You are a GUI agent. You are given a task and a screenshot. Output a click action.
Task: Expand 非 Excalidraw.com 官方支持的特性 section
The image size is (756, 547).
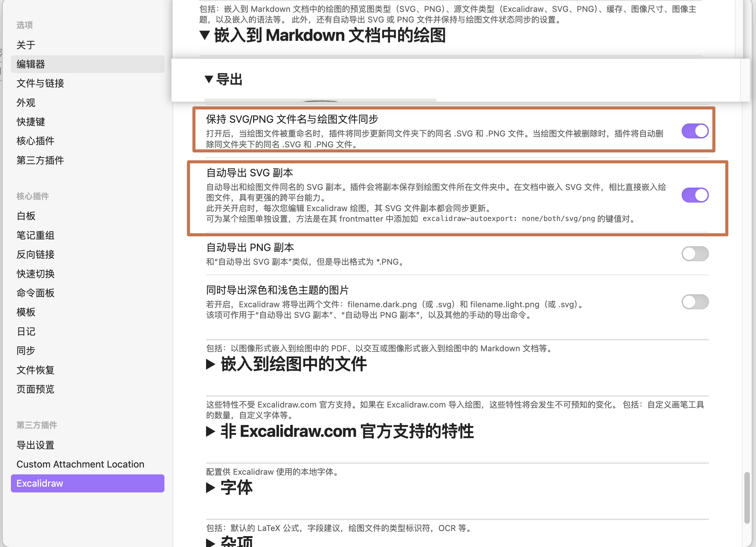tap(210, 431)
